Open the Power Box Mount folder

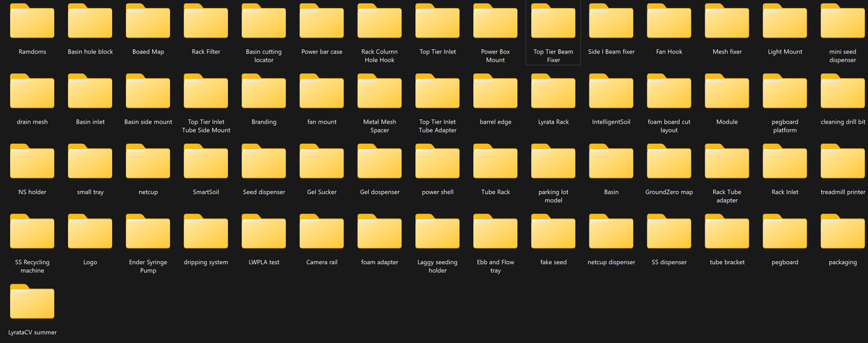coord(495,20)
